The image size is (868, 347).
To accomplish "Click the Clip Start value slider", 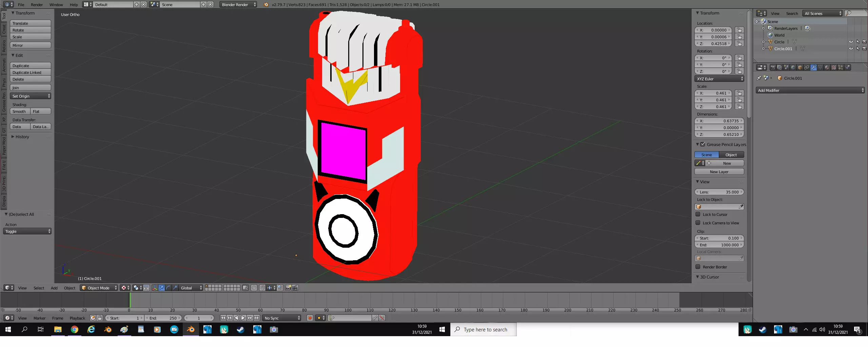I will click(719, 238).
